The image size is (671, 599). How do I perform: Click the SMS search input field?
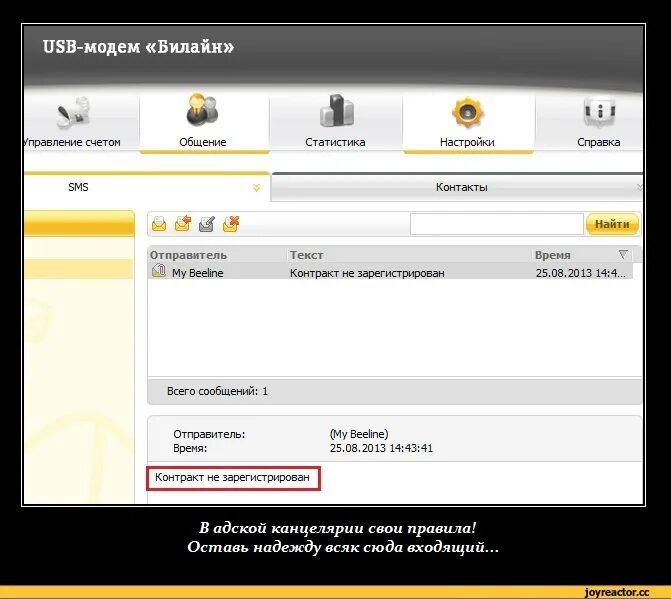tap(497, 224)
